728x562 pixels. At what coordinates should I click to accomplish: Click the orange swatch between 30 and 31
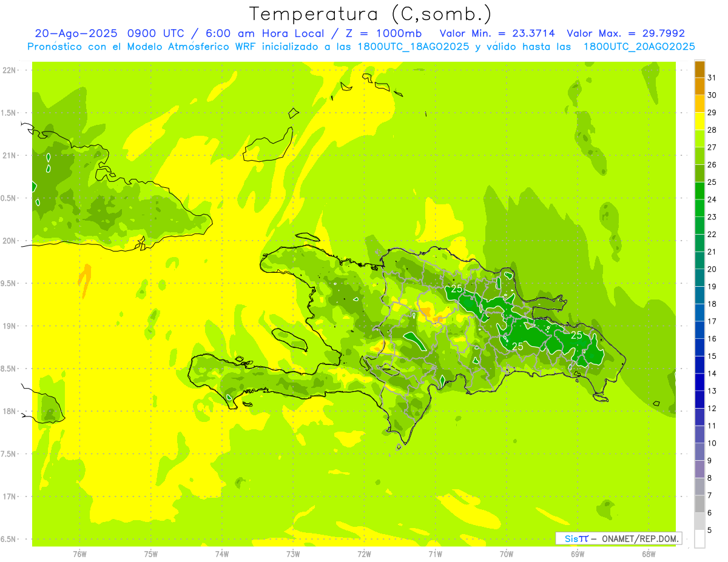tap(699, 87)
